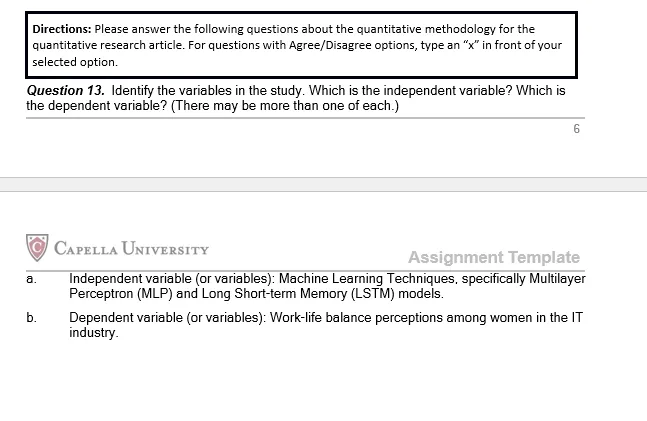Click the bold "Directions:" label
The image size is (647, 421).
pyautogui.click(x=62, y=29)
